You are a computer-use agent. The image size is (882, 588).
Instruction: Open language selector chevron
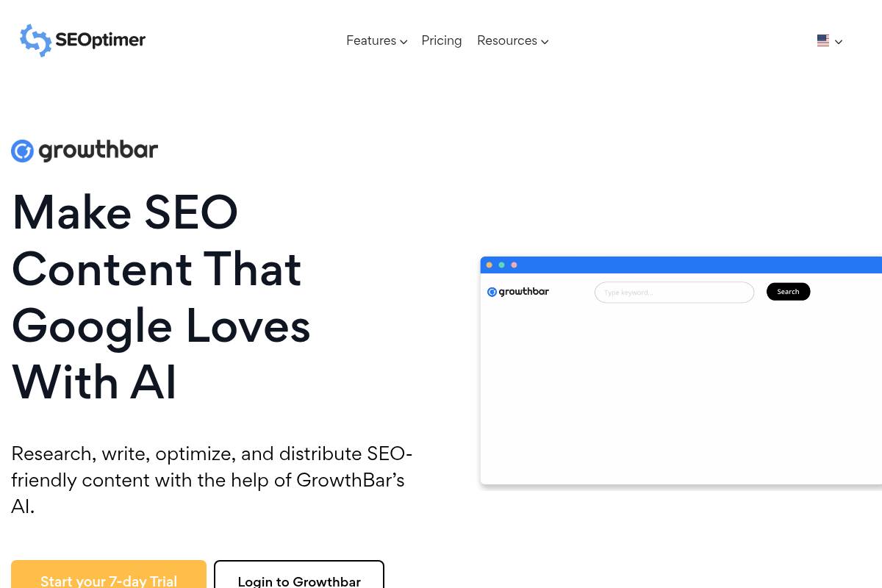[839, 42]
